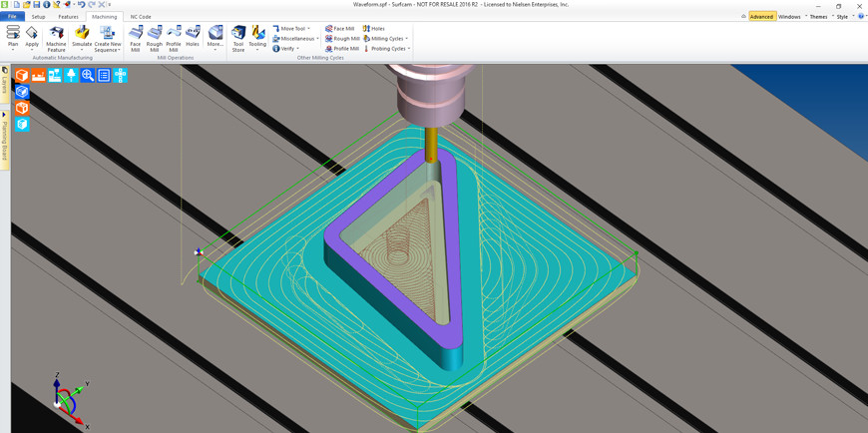Click the orange machine-table icon in viewport toolbar
This screenshot has height=433, width=868.
coord(38,75)
